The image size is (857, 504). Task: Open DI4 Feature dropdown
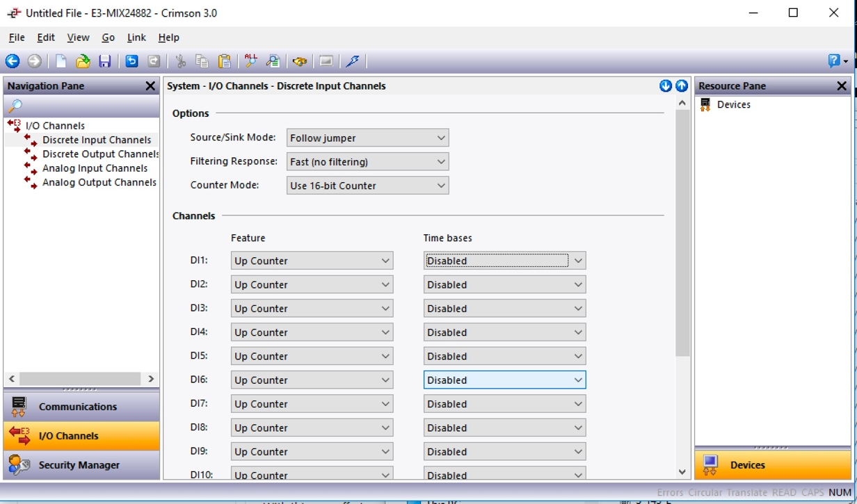tap(312, 332)
